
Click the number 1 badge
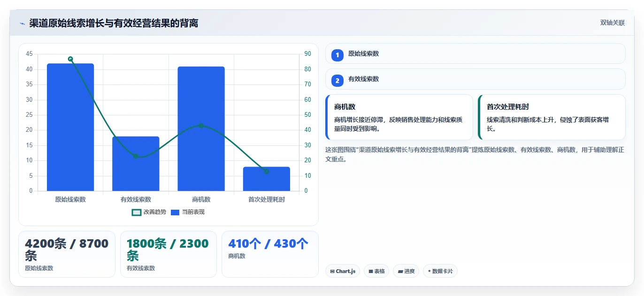coord(337,55)
